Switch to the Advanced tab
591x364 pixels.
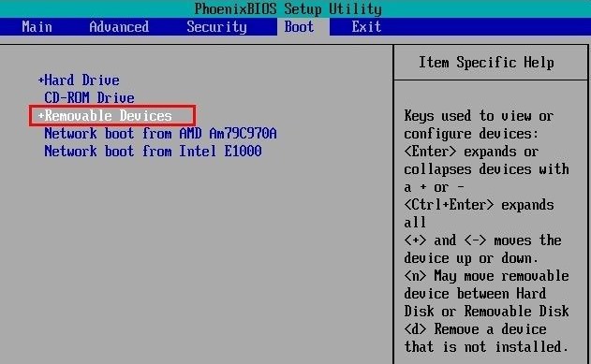click(119, 27)
